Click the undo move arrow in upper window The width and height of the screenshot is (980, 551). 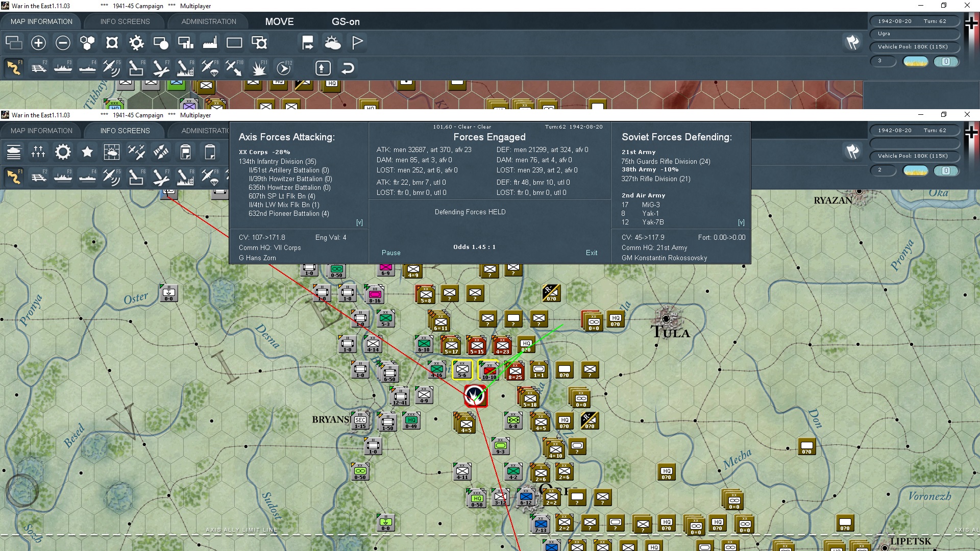tap(348, 68)
